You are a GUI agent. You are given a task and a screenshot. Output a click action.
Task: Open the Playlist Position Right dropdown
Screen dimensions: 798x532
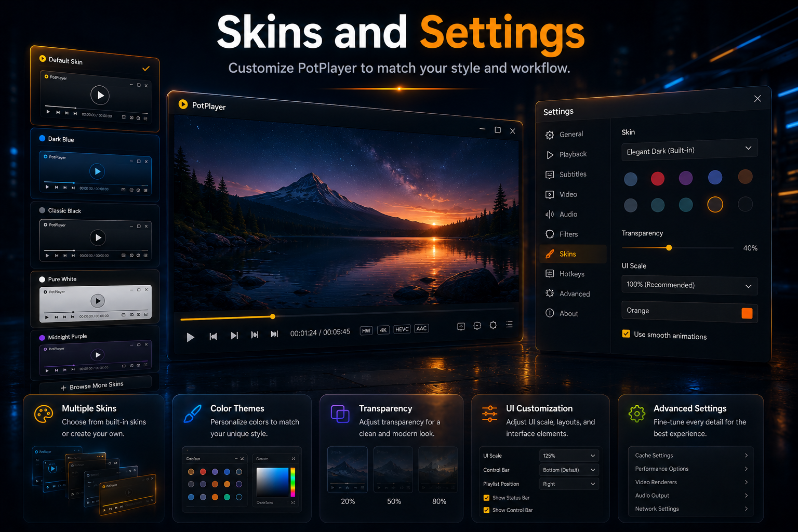click(569, 484)
